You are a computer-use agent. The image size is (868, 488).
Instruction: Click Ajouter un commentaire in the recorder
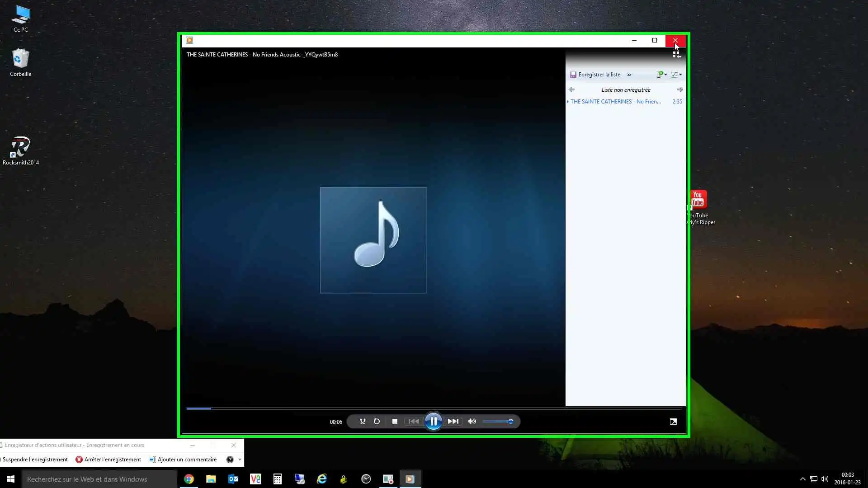tap(183, 460)
